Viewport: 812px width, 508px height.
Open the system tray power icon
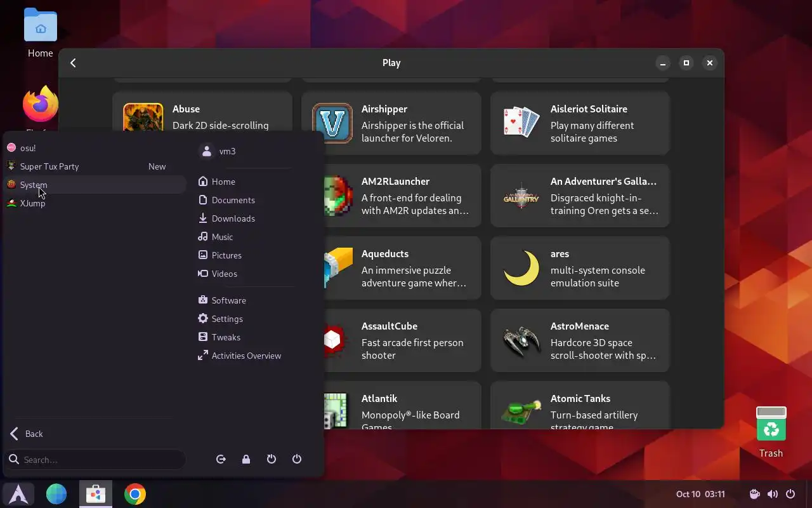(790, 494)
